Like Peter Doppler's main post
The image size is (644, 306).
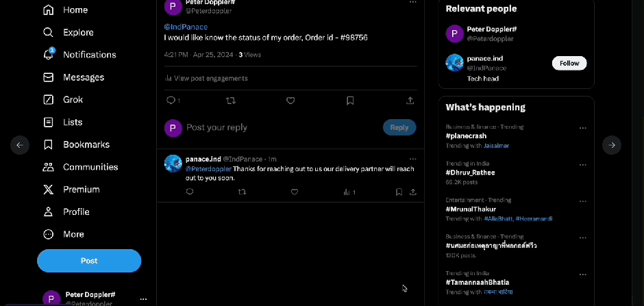[290, 101]
